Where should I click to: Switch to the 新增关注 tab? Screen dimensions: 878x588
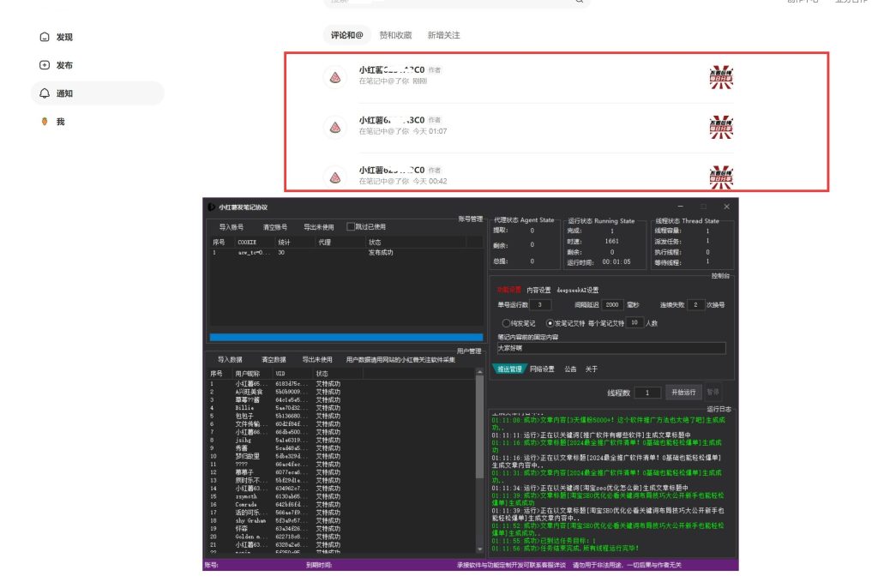[443, 35]
